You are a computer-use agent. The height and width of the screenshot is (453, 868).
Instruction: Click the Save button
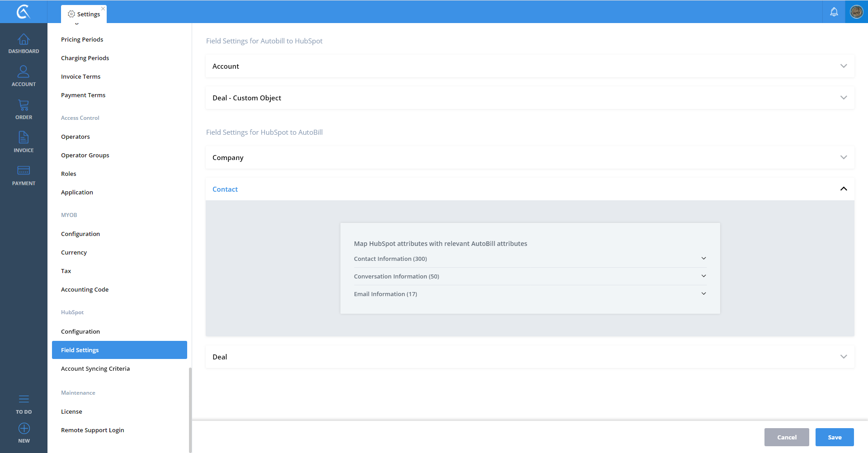coord(834,437)
